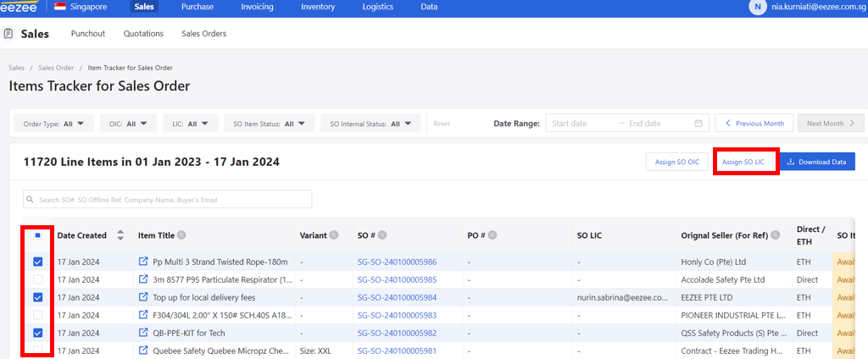The height and width of the screenshot is (359, 868).
Task: Focus the SO search input box
Action: click(168, 199)
